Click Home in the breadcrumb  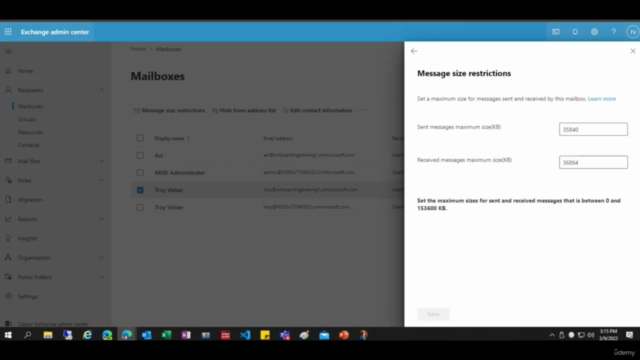138,49
